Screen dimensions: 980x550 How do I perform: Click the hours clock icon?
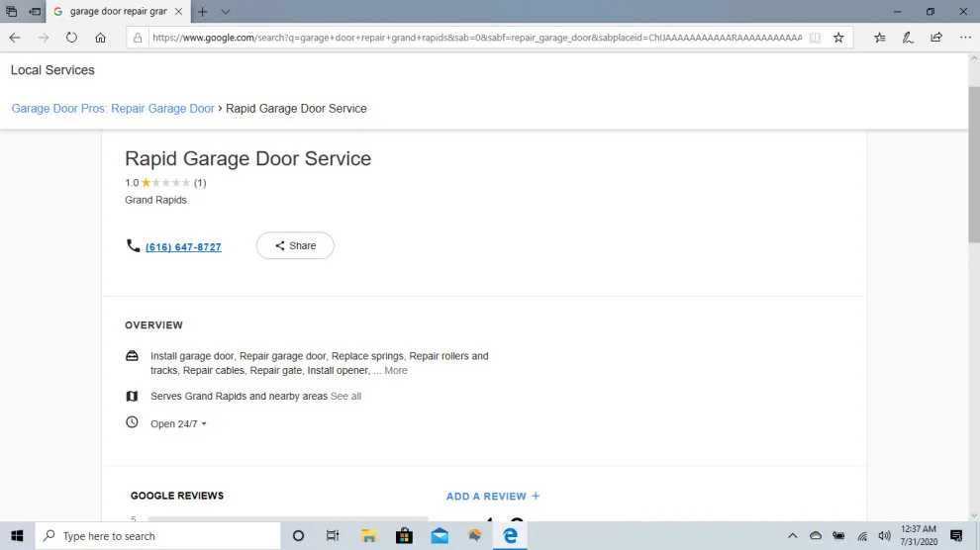132,422
